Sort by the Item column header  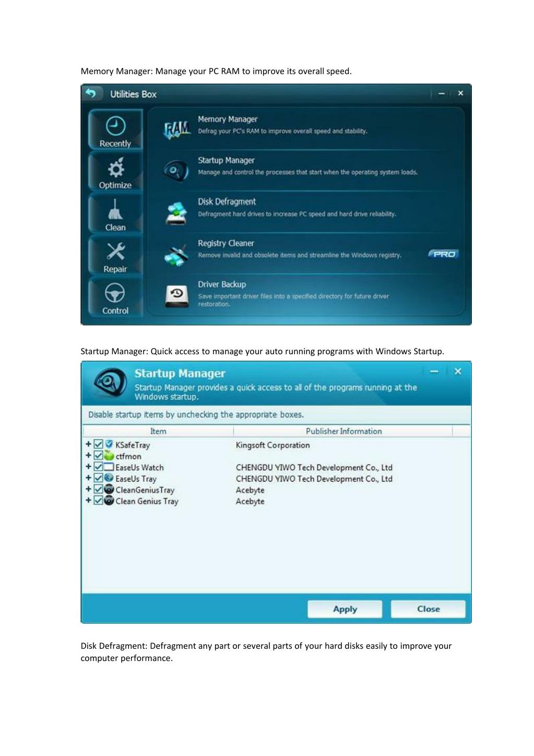[158, 431]
